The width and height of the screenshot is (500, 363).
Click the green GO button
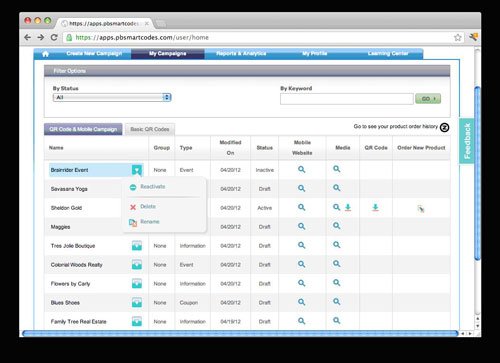coord(428,99)
